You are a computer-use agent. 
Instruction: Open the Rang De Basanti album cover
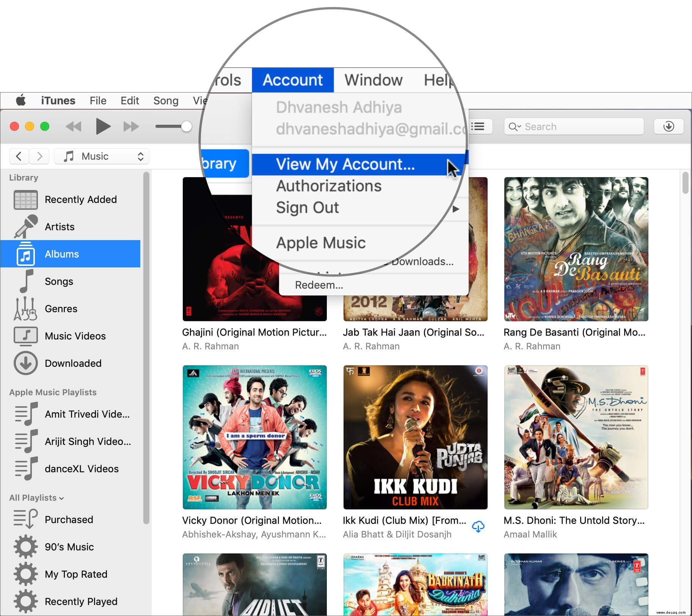576,249
